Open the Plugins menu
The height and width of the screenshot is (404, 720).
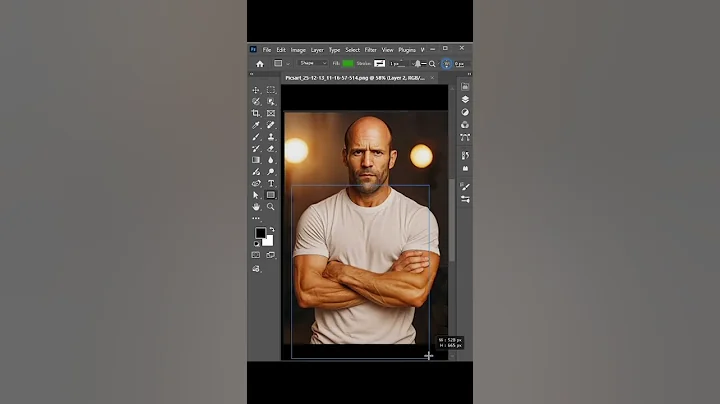(407, 50)
